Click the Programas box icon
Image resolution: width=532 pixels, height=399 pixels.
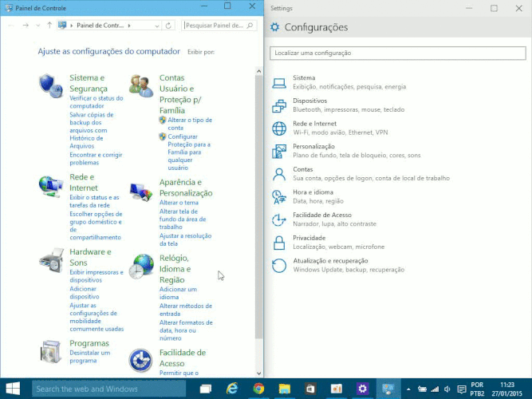(x=50, y=351)
